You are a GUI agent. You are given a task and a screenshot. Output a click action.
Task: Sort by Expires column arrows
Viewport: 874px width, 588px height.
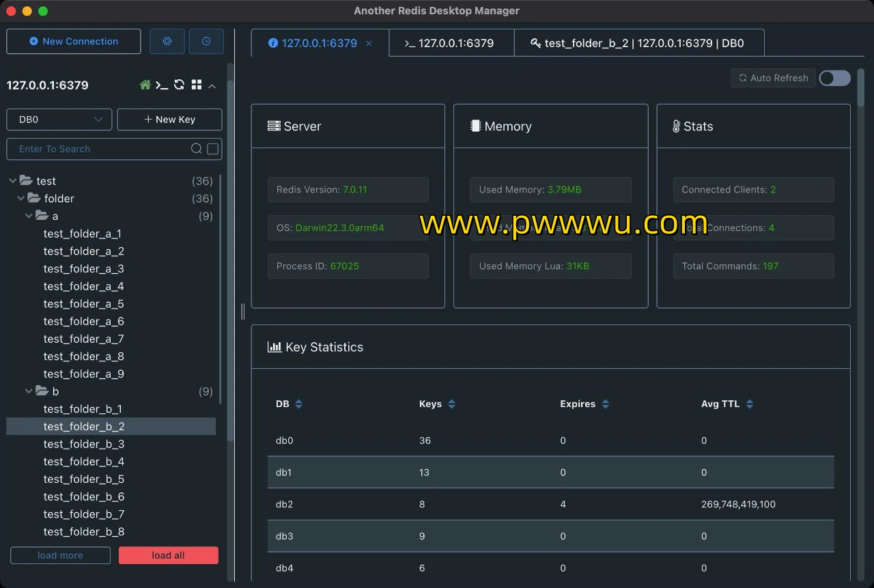click(x=605, y=404)
